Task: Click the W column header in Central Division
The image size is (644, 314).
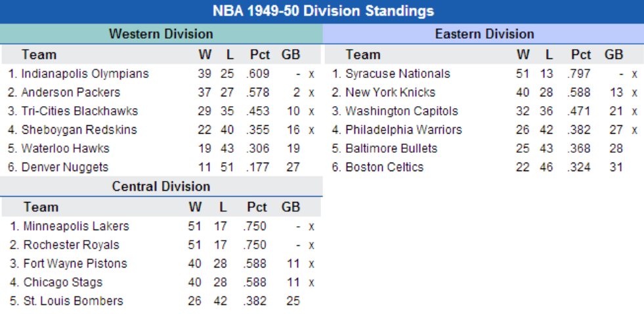Action: coord(195,207)
